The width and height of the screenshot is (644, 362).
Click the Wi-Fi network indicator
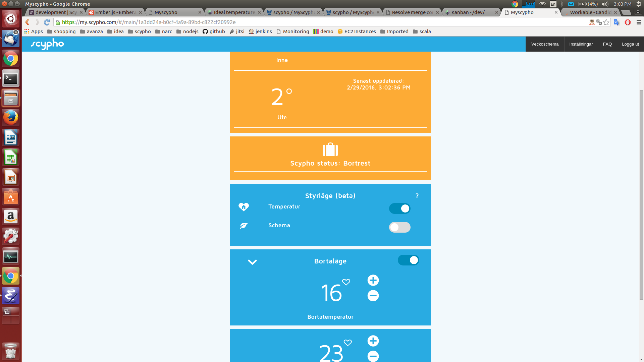pyautogui.click(x=542, y=4)
